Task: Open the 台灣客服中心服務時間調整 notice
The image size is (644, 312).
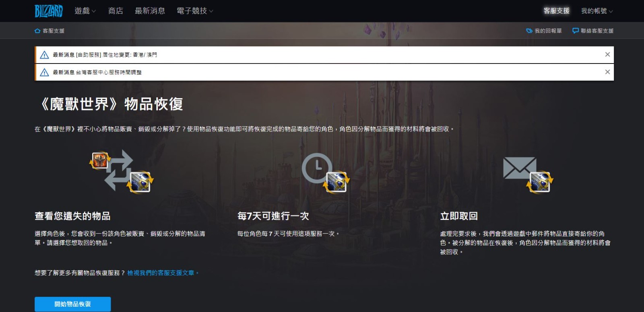Action: tap(97, 72)
